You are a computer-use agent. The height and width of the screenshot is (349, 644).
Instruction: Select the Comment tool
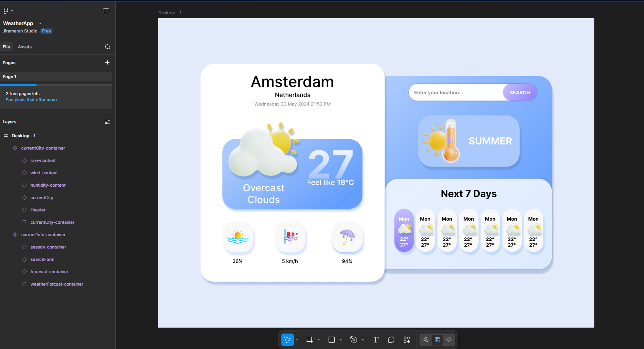click(x=391, y=340)
